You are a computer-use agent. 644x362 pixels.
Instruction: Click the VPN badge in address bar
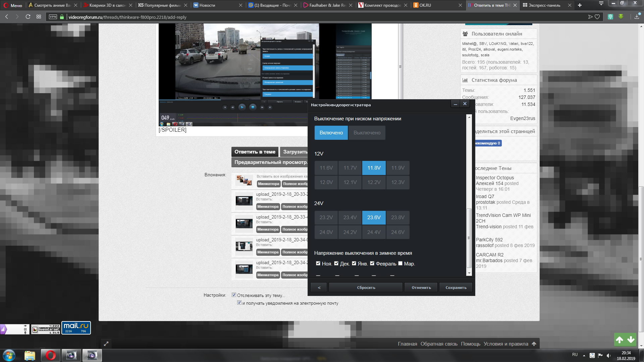[53, 17]
